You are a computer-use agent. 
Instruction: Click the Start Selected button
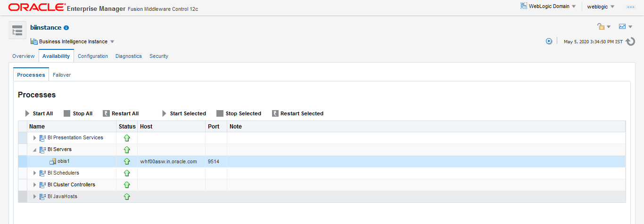pyautogui.click(x=184, y=113)
